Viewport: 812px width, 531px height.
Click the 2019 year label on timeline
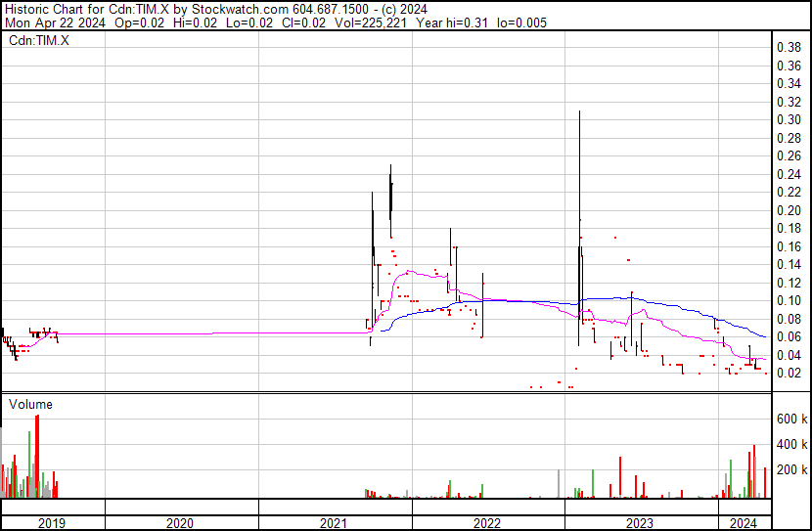tap(51, 523)
